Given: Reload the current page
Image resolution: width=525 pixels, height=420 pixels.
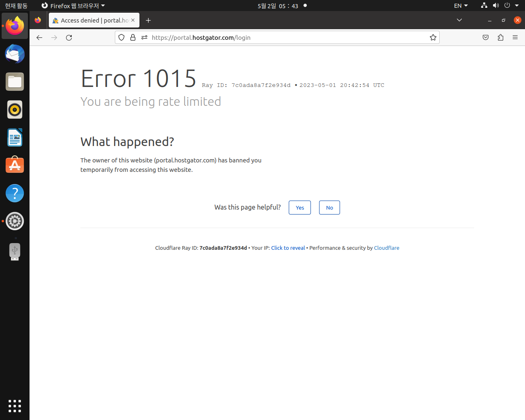Looking at the screenshot, I should (x=69, y=37).
